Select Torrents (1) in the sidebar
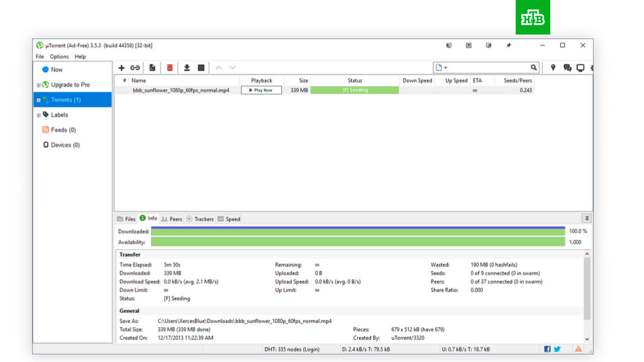This screenshot has height=362, width=644. point(65,100)
